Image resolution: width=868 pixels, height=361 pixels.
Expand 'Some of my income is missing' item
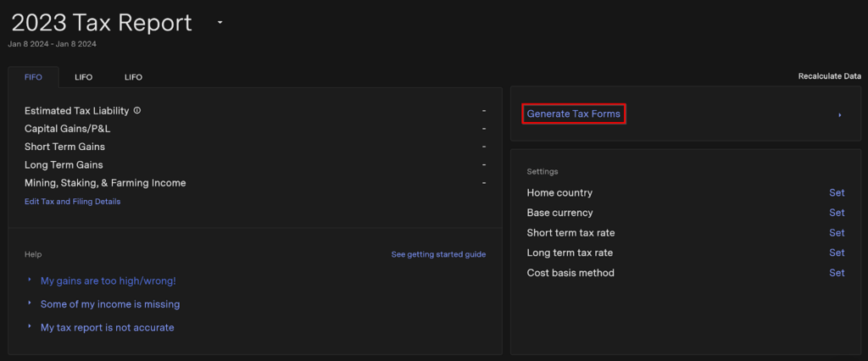[x=110, y=304]
